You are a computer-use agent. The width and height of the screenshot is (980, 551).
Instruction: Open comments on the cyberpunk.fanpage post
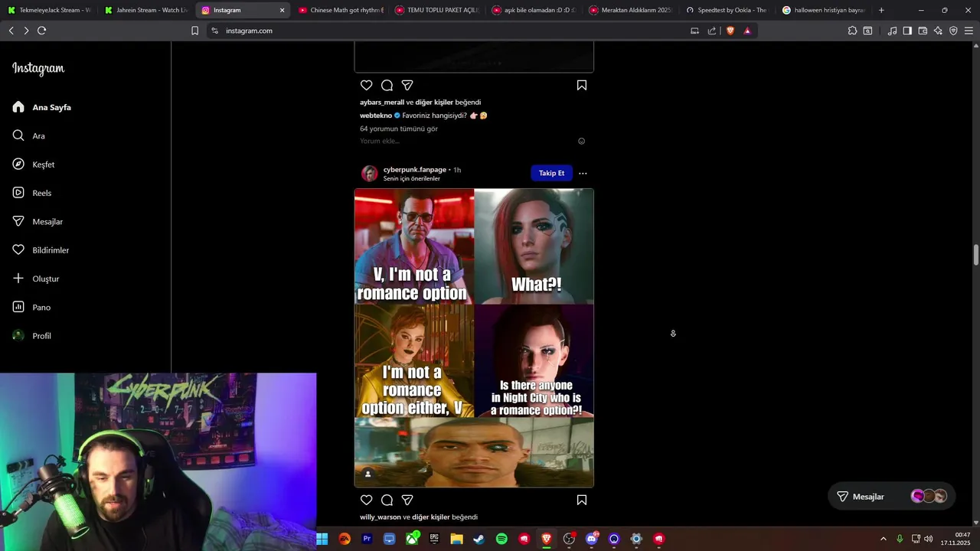coord(387,500)
